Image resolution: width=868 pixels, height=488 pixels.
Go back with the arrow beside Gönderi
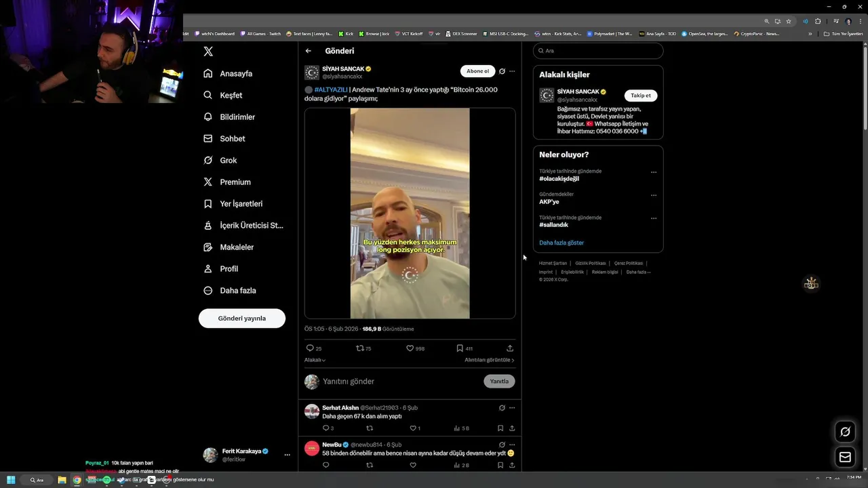point(309,51)
